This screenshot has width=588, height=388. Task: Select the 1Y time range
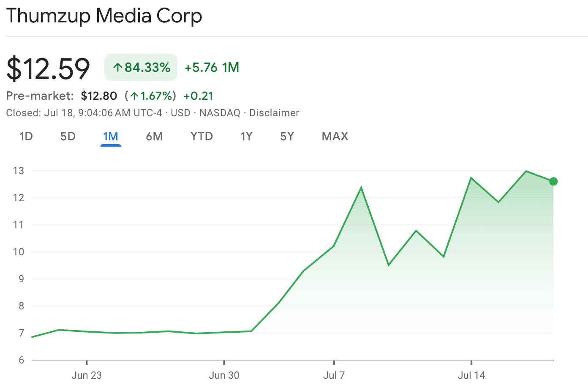(x=246, y=137)
